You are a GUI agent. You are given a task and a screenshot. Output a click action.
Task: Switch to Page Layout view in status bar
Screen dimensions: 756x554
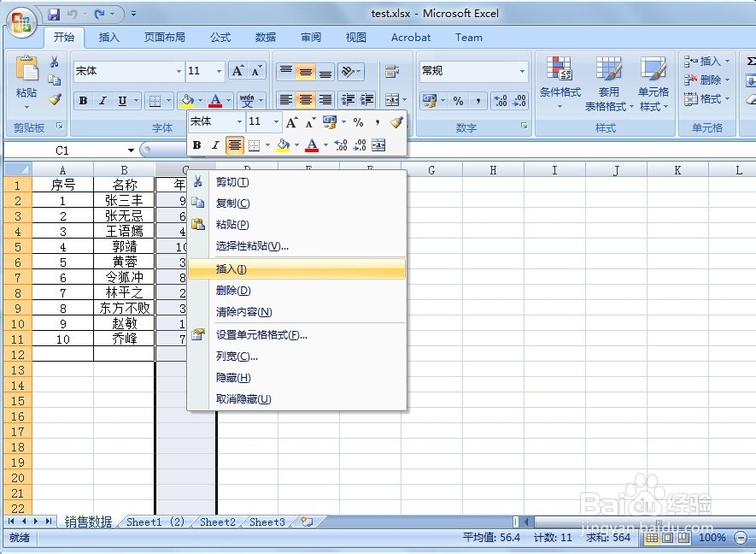click(x=668, y=537)
